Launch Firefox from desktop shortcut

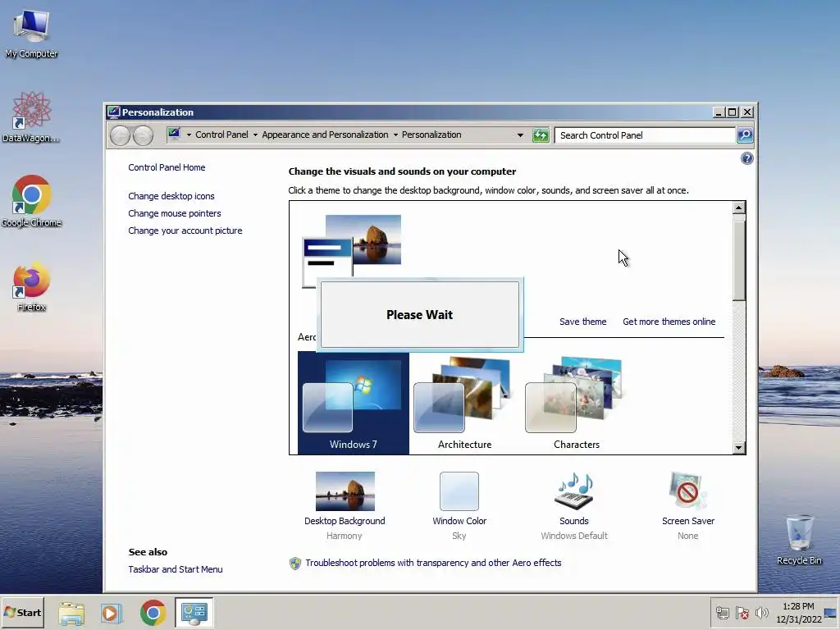[31, 286]
